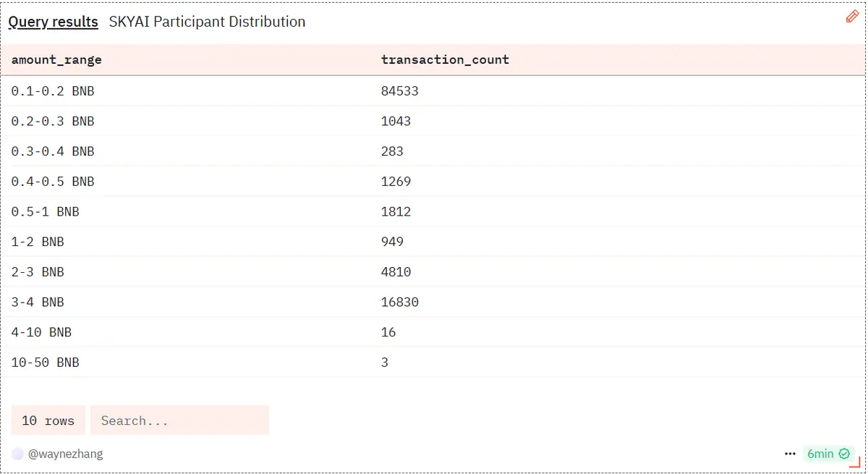Click the SKYAI Participant Distribution title
Screen dimensions: 868x474
click(207, 22)
